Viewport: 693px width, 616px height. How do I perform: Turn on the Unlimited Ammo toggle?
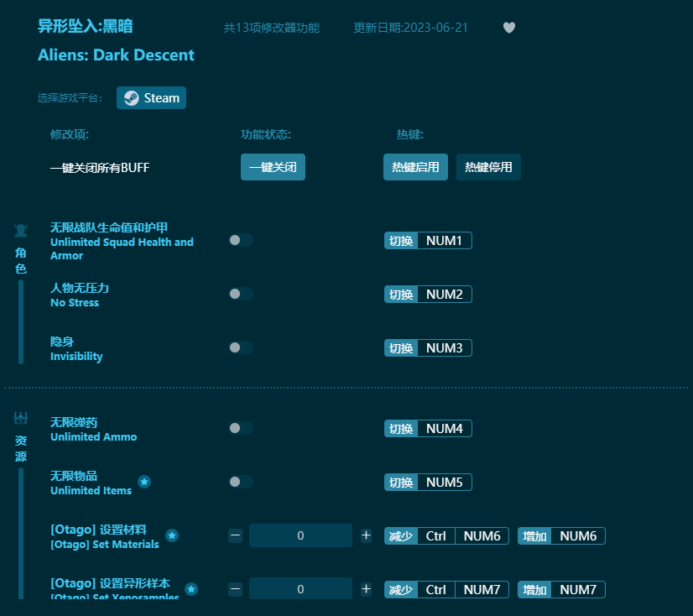tap(241, 428)
